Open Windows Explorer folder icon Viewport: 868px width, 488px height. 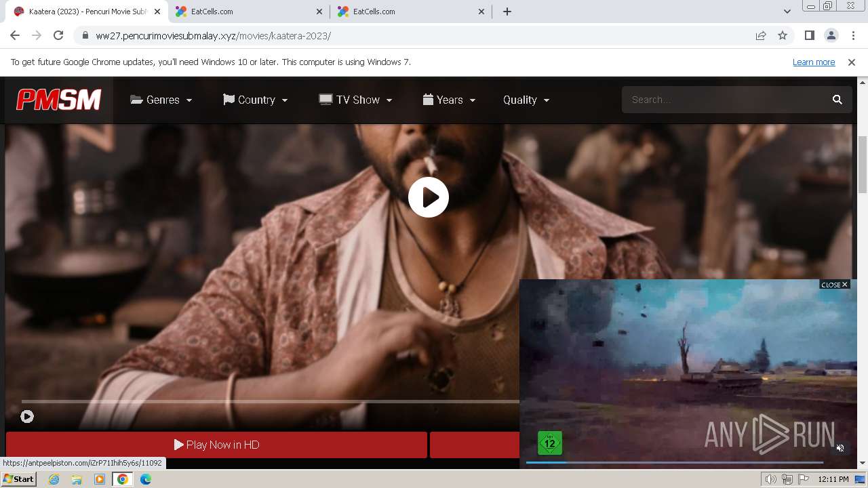(77, 479)
